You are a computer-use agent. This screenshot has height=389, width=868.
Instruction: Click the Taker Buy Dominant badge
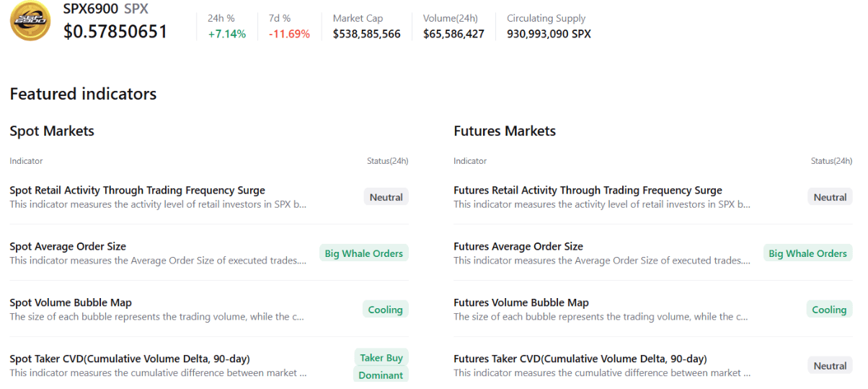[x=381, y=366]
